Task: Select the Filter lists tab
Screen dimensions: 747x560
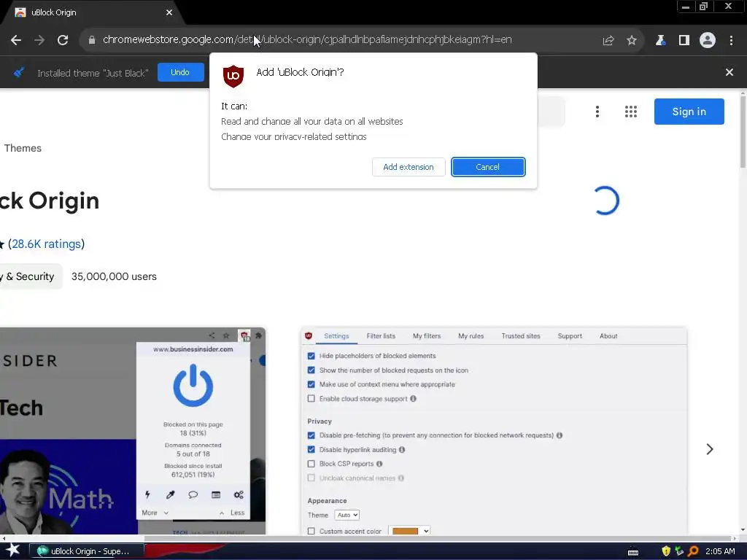Action: pyautogui.click(x=381, y=335)
